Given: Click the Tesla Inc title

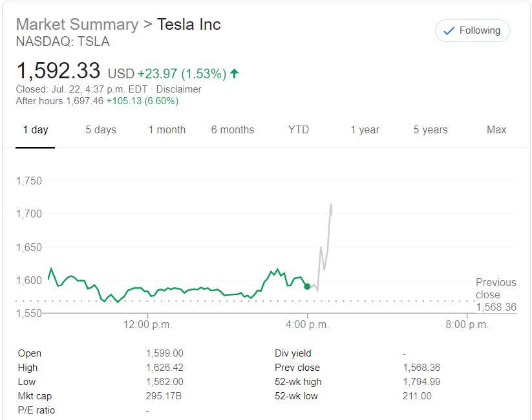Looking at the screenshot, I should (x=189, y=25).
